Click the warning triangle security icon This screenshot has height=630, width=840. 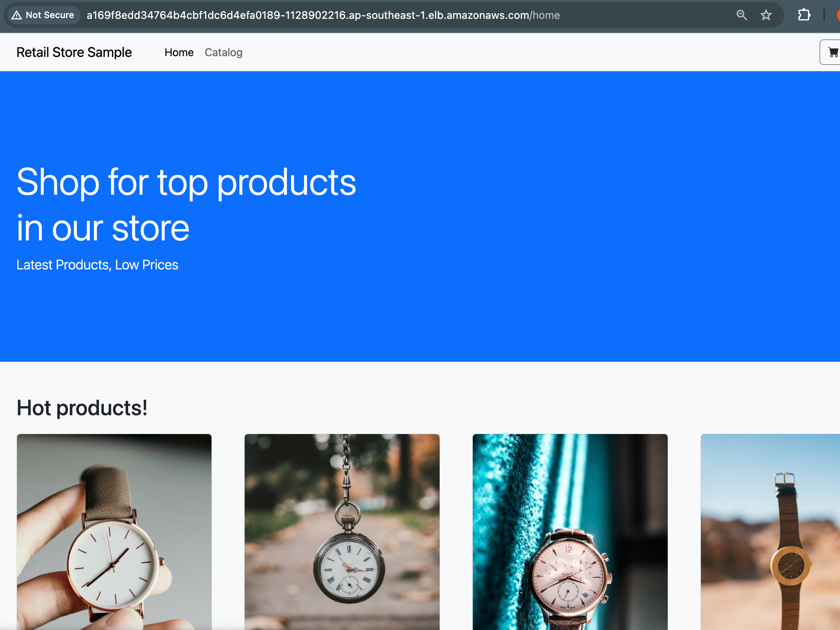[x=17, y=15]
